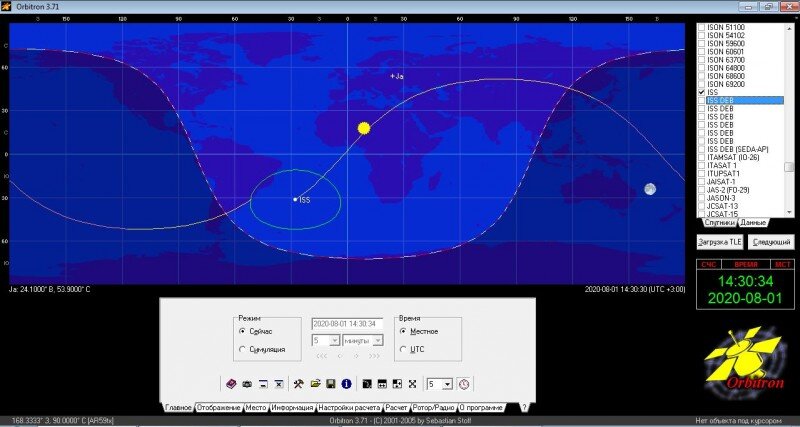
Task: Click the СЧС clock header label
Action: coord(709,264)
